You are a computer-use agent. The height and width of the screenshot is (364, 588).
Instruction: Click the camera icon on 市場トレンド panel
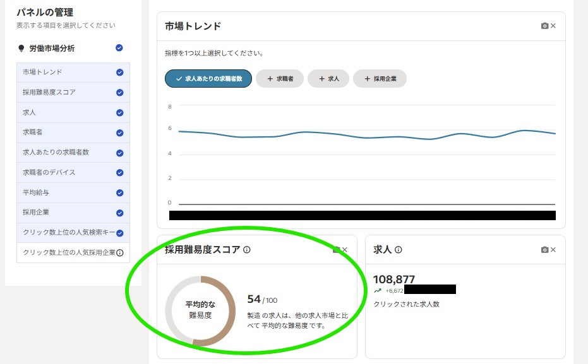point(544,26)
